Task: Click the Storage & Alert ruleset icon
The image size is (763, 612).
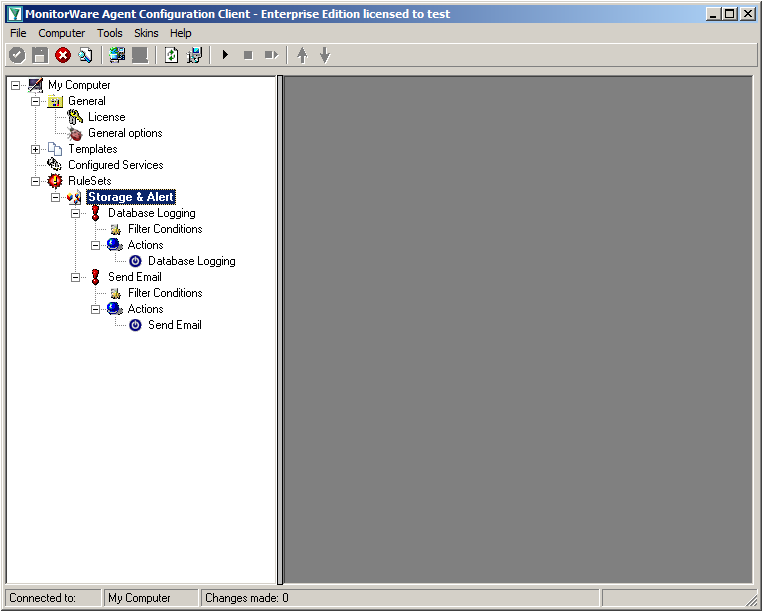Action: pyautogui.click(x=74, y=197)
